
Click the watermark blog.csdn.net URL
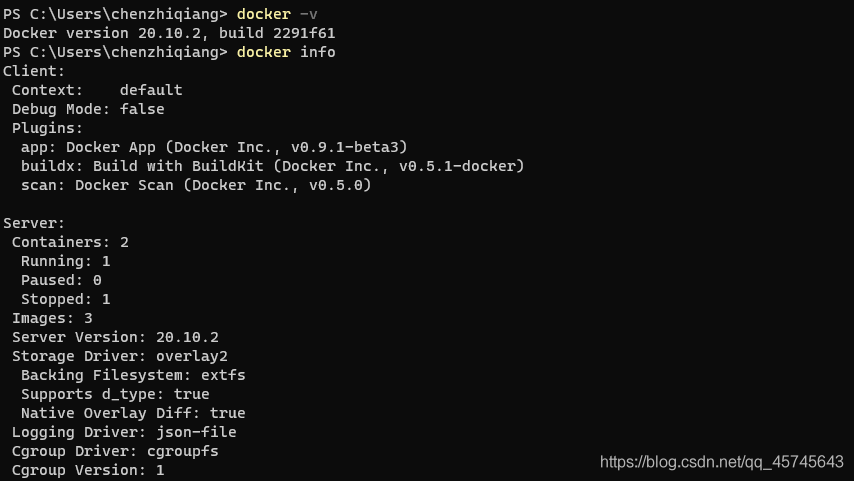point(721,461)
